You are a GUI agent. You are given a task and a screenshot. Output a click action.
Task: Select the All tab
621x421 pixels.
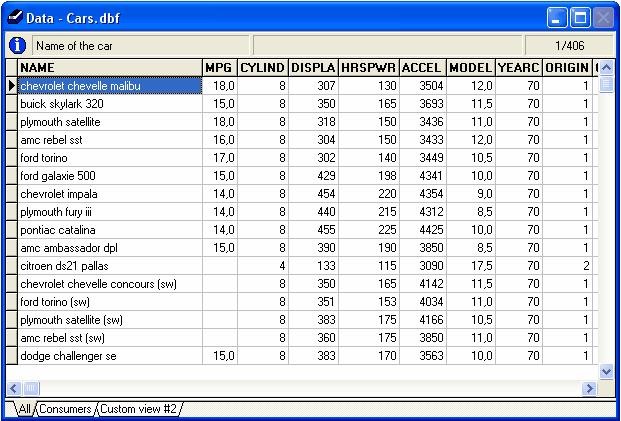click(x=25, y=409)
